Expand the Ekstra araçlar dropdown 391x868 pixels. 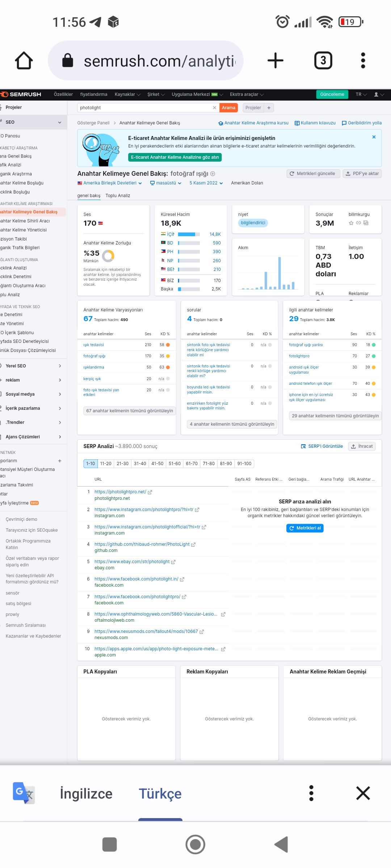point(247,94)
